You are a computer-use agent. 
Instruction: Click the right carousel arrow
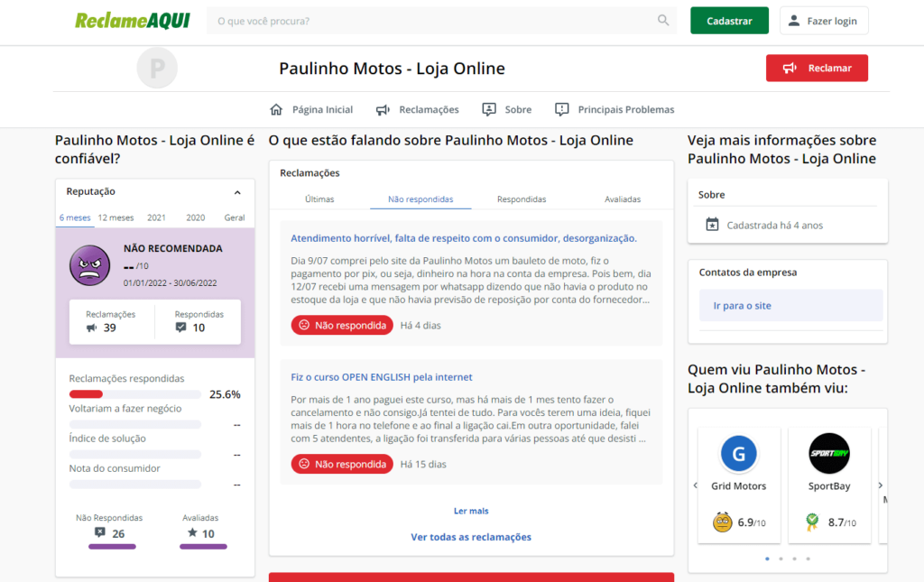pyautogui.click(x=880, y=485)
